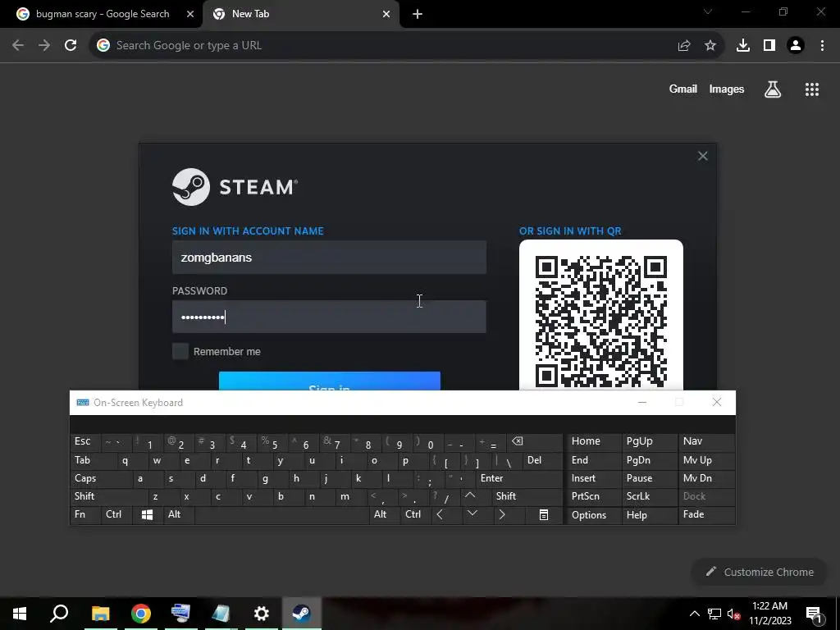The height and width of the screenshot is (630, 840).
Task: Bookmark this tab with the star icon
Action: click(x=710, y=46)
